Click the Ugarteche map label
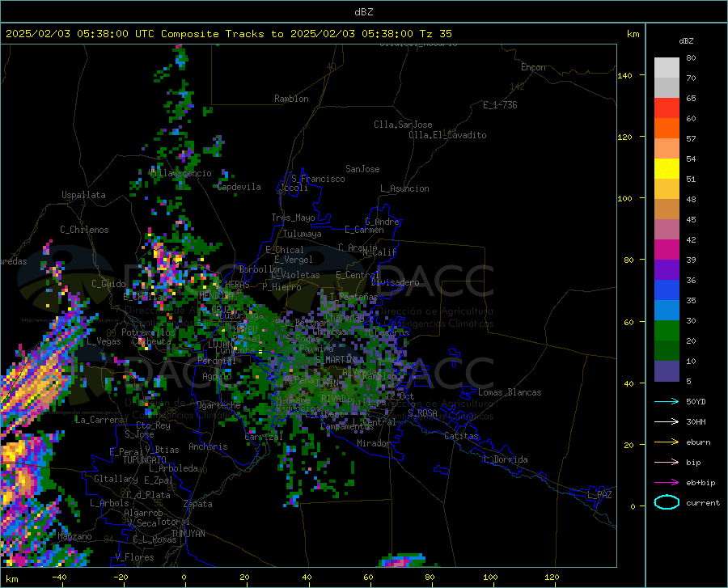The height and width of the screenshot is (588, 728). point(218,405)
